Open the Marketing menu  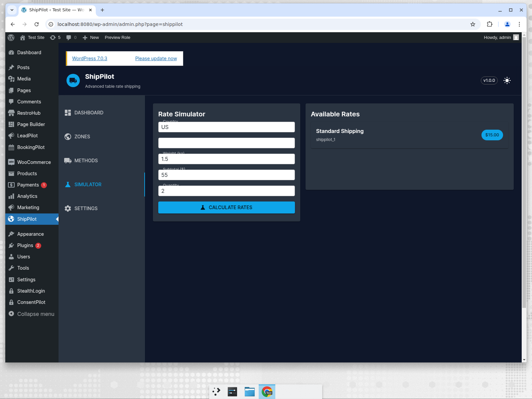[32, 207]
